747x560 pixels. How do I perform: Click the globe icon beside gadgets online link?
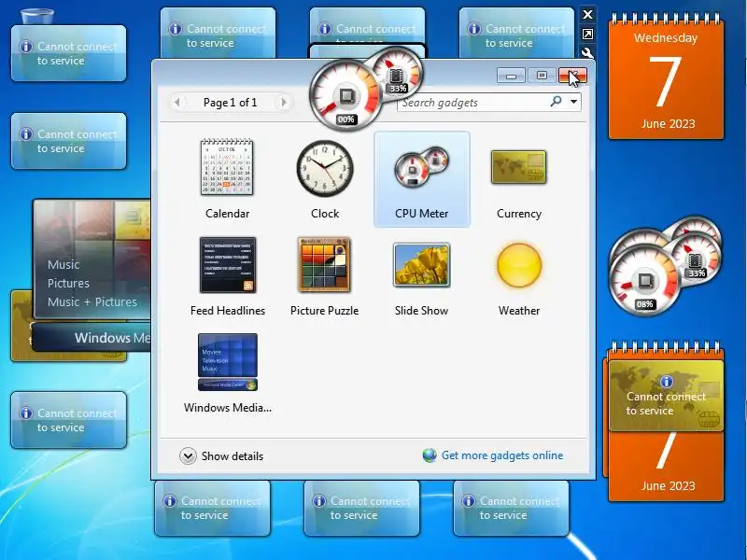pyautogui.click(x=430, y=455)
